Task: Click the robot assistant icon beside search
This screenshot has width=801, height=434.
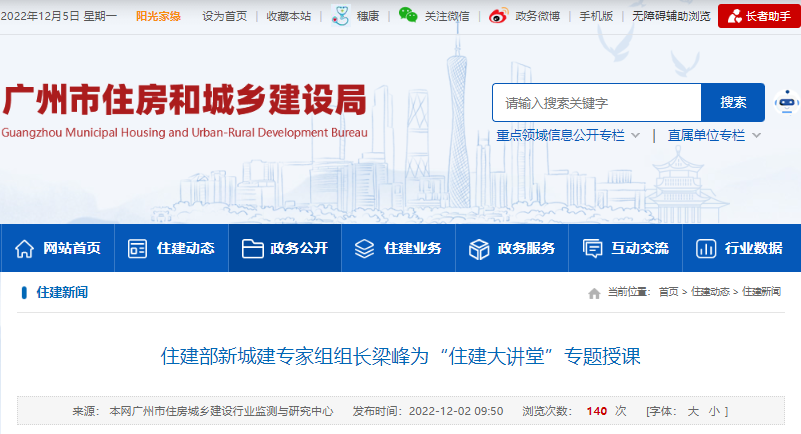Action: point(785,102)
